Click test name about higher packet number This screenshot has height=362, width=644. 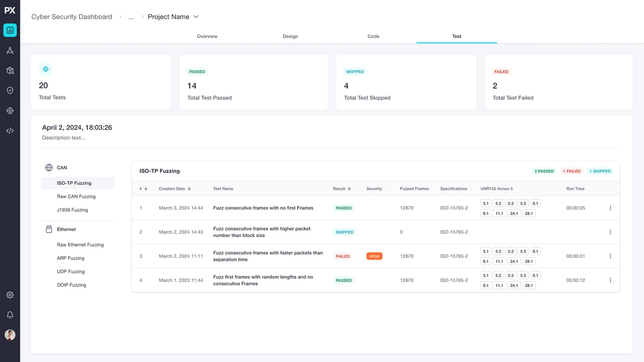262,232
